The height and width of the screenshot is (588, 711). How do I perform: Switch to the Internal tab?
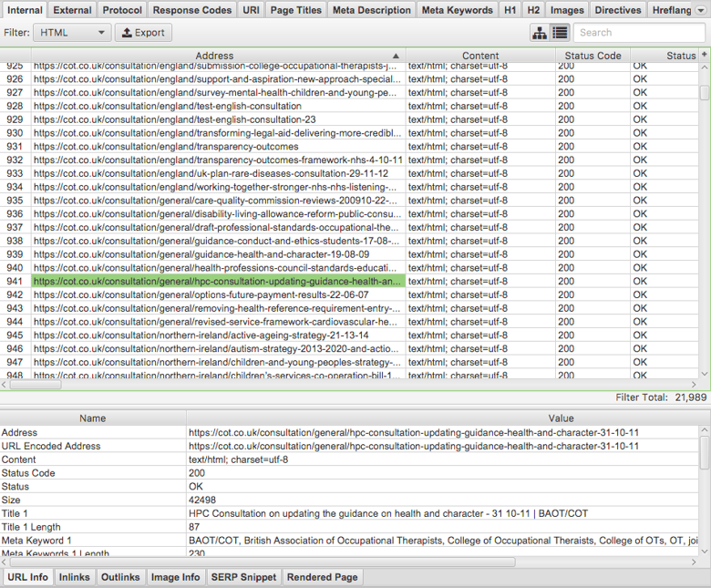tap(25, 10)
